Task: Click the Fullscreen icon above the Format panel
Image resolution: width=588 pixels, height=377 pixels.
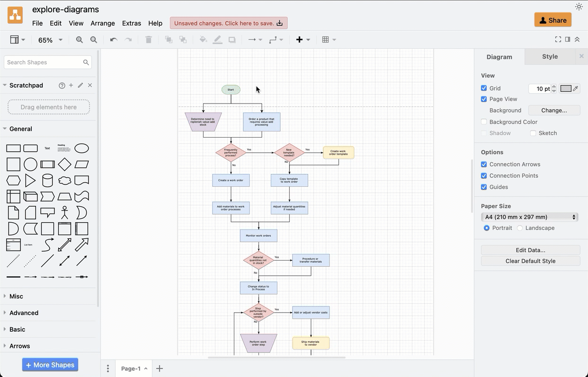Action: pos(558,39)
